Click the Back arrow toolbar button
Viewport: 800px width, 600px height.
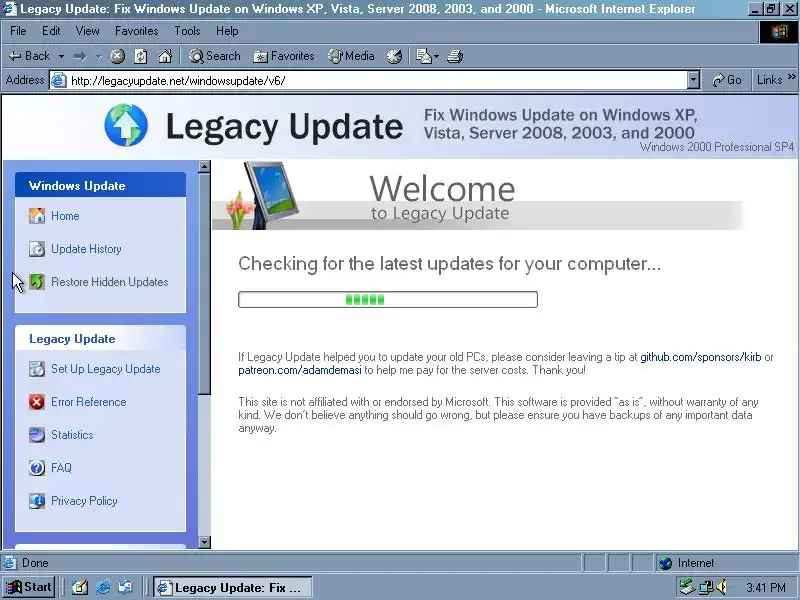point(29,56)
